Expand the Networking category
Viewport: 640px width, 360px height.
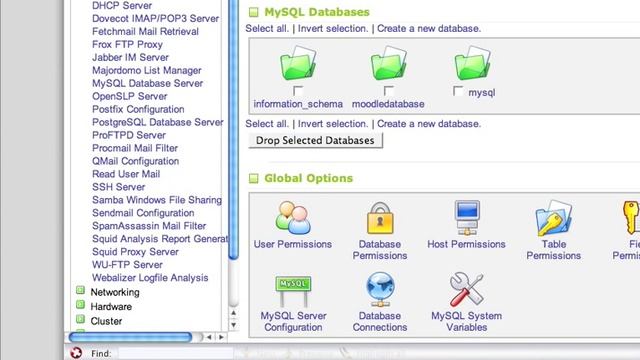80,290
